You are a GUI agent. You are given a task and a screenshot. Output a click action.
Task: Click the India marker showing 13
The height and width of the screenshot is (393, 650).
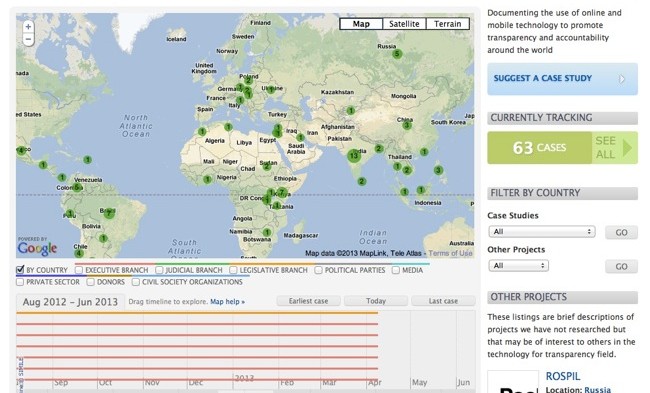pos(354,155)
